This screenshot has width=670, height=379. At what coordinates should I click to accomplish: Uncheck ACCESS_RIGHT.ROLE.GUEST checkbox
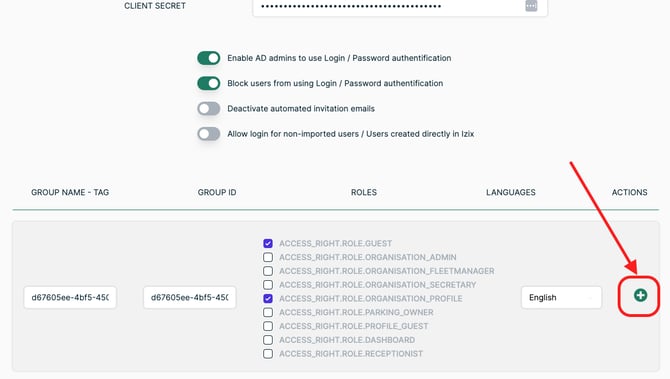(x=268, y=244)
